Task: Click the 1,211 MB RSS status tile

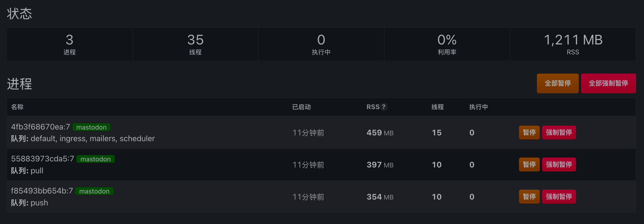Action: (x=573, y=44)
